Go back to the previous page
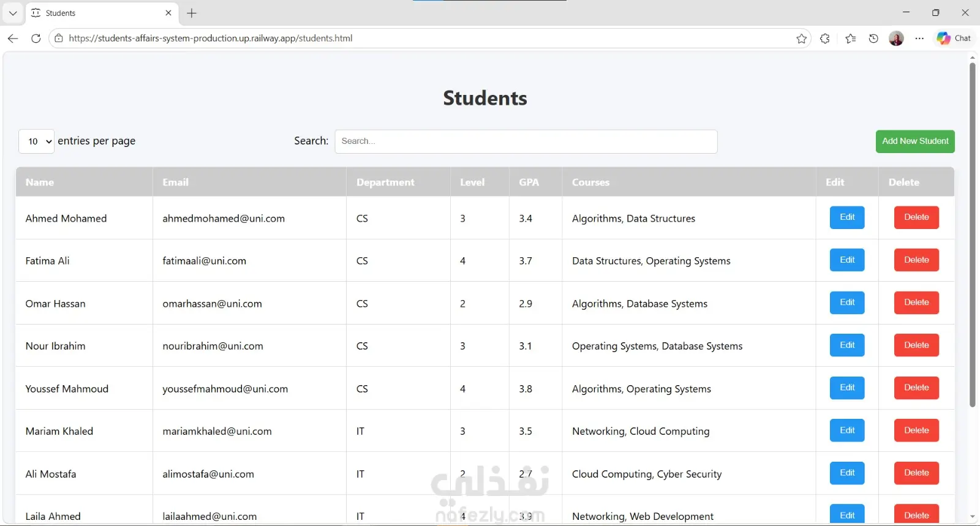This screenshot has width=980, height=526. pyautogui.click(x=13, y=38)
